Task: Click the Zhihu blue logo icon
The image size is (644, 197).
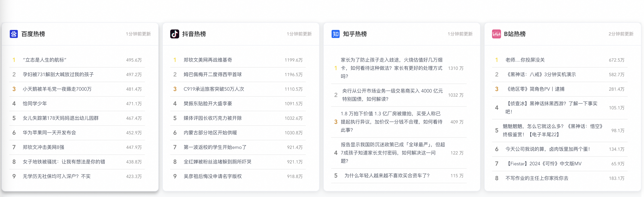Action: (x=335, y=34)
